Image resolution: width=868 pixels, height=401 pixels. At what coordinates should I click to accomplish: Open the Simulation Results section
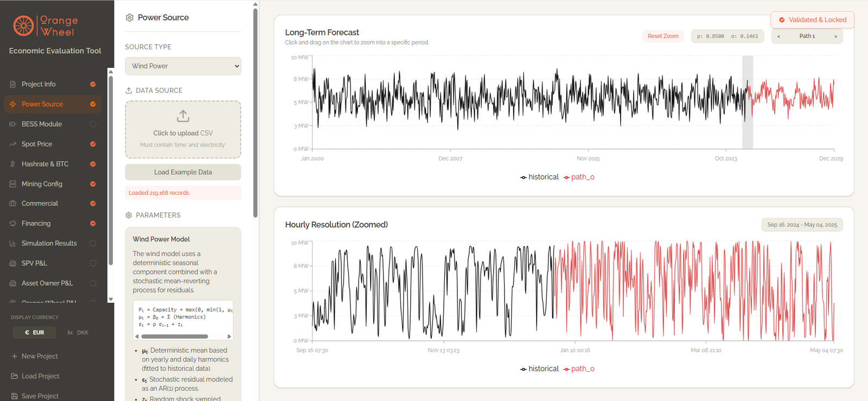[x=53, y=244]
